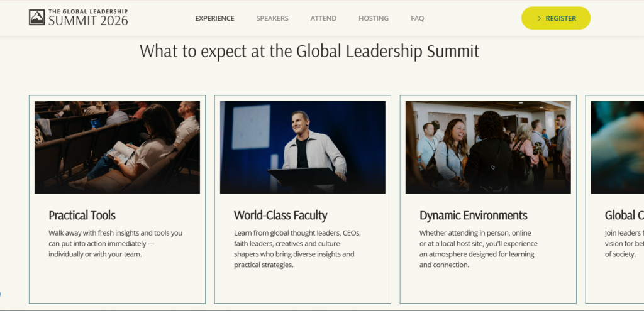Viewport: 644px width, 311px height.
Task: Click the 'Whether attending in person' description
Action: coord(479,249)
